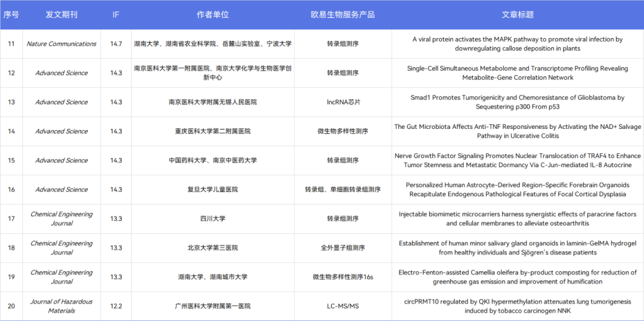Select the Nature Communications journal cell

click(61, 44)
